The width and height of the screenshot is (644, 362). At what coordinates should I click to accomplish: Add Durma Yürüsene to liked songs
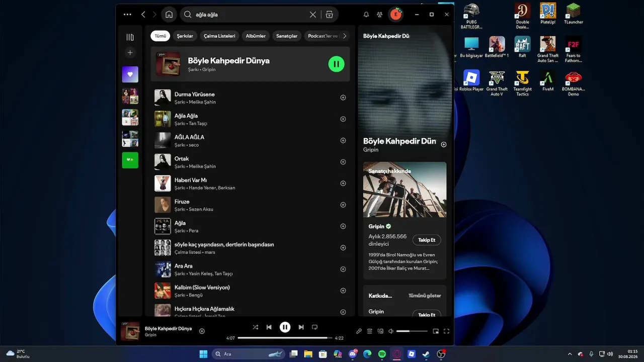(x=343, y=98)
